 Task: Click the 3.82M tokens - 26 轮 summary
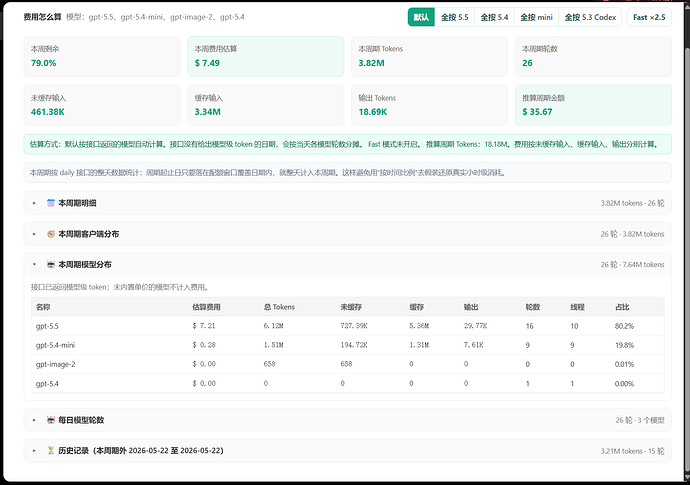point(632,203)
